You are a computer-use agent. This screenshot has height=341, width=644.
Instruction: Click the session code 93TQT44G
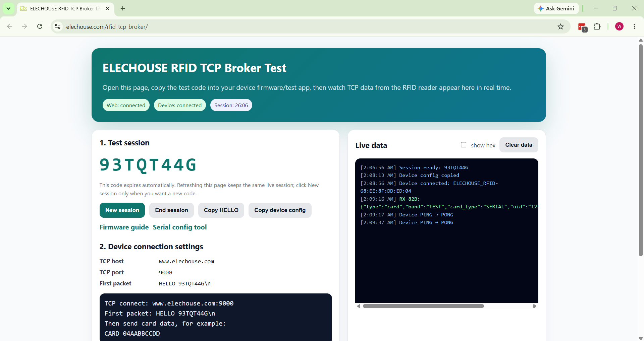(x=148, y=165)
